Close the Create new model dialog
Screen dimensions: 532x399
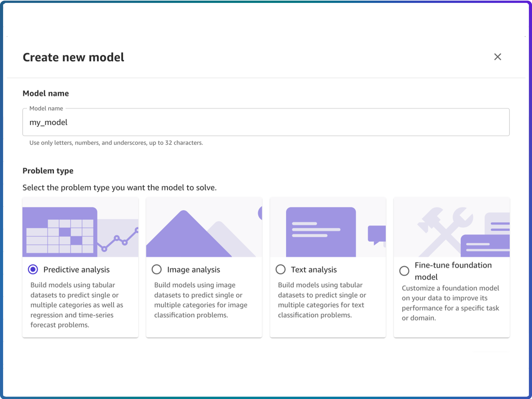coord(497,57)
